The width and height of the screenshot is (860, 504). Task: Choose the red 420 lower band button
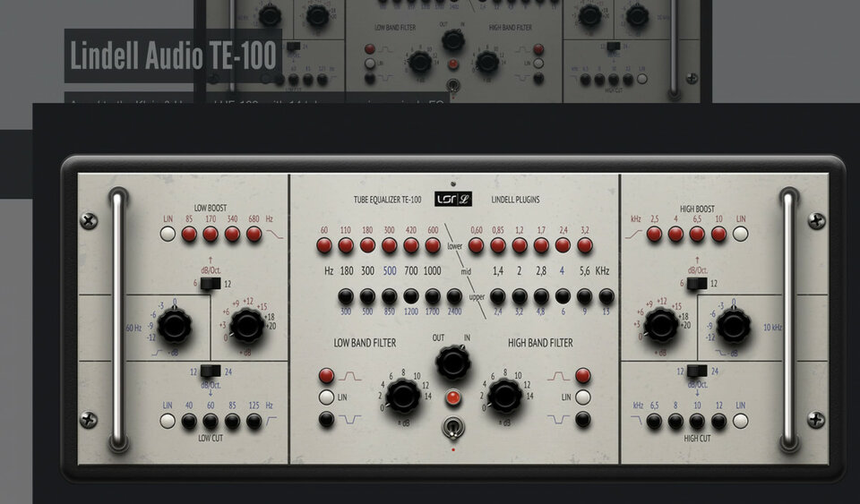[411, 245]
